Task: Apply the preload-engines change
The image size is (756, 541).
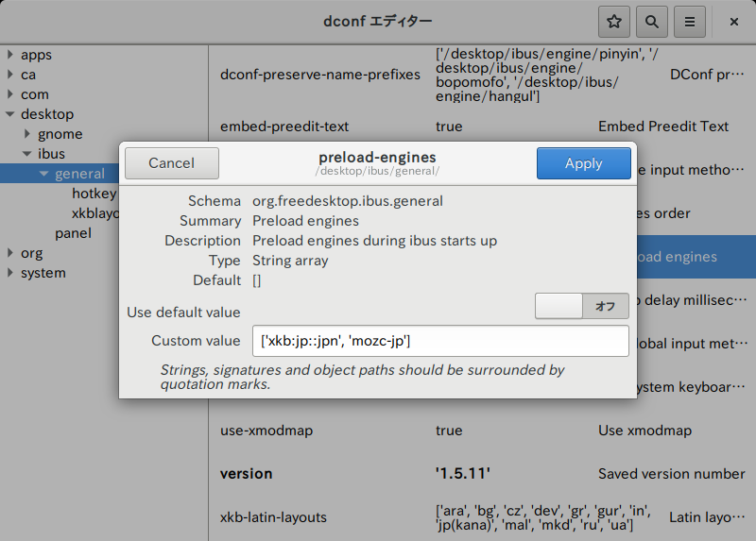Action: (x=583, y=163)
